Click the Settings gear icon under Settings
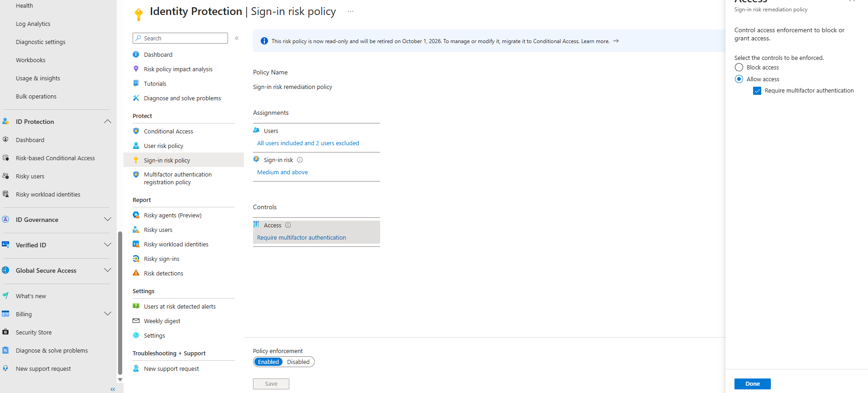This screenshot has width=868, height=393. (136, 335)
